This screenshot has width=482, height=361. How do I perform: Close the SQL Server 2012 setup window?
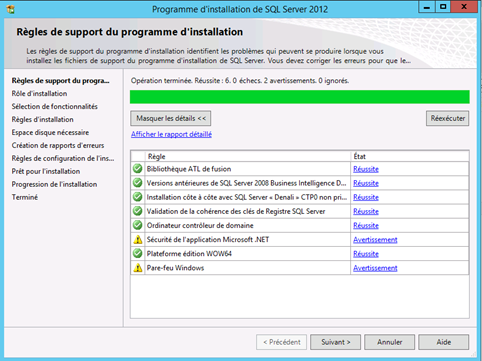pyautogui.click(x=464, y=7)
